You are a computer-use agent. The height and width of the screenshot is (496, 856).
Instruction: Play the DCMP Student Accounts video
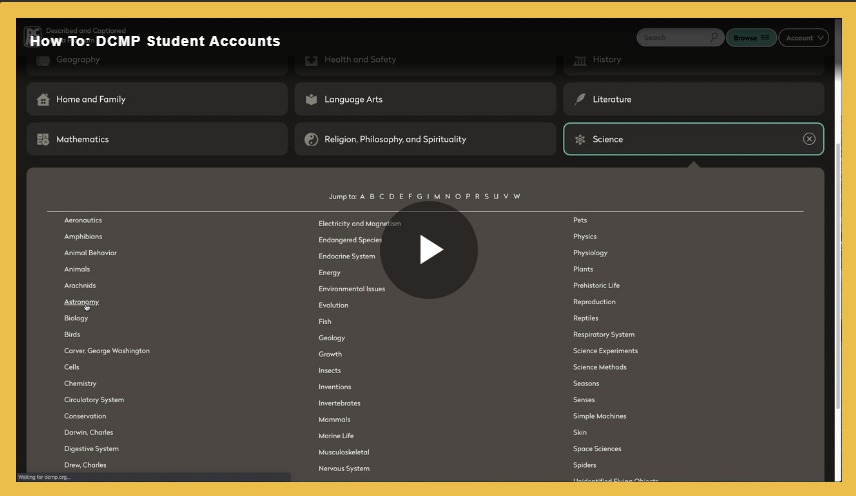pos(429,250)
